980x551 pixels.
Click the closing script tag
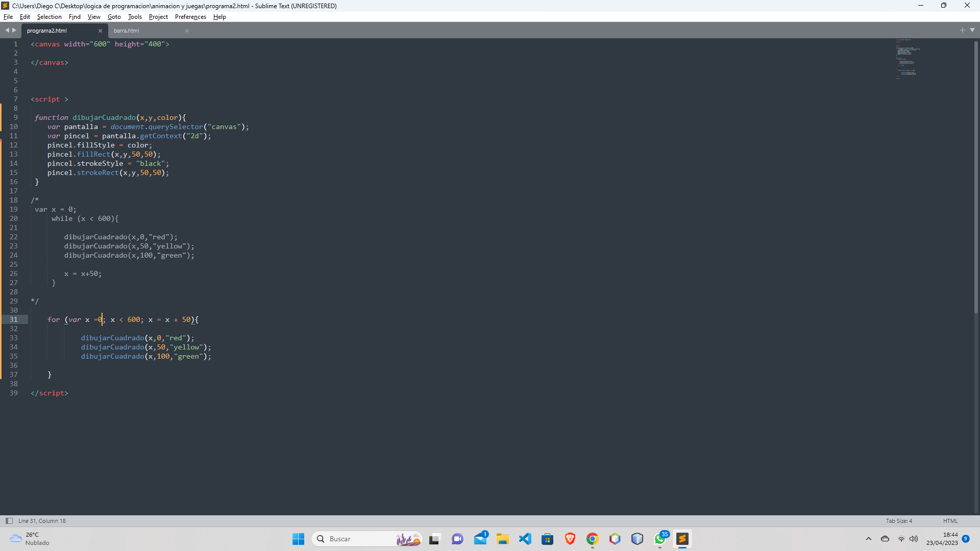click(x=50, y=393)
